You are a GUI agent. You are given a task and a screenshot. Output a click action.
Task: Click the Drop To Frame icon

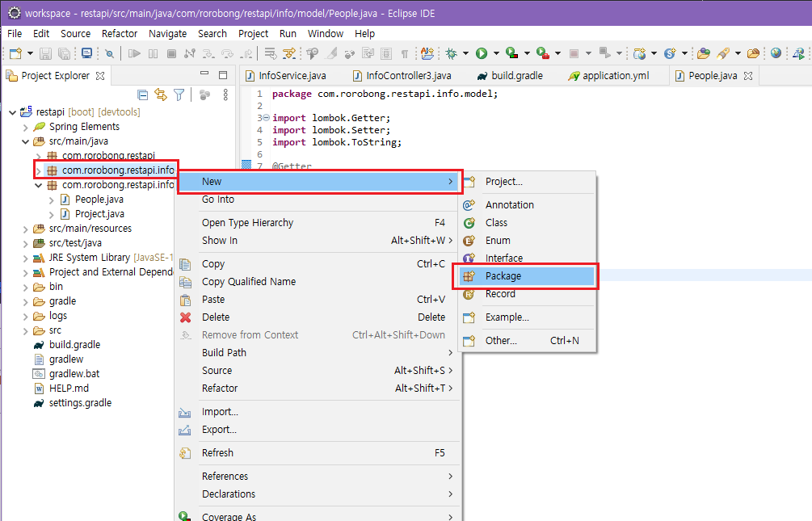271,53
